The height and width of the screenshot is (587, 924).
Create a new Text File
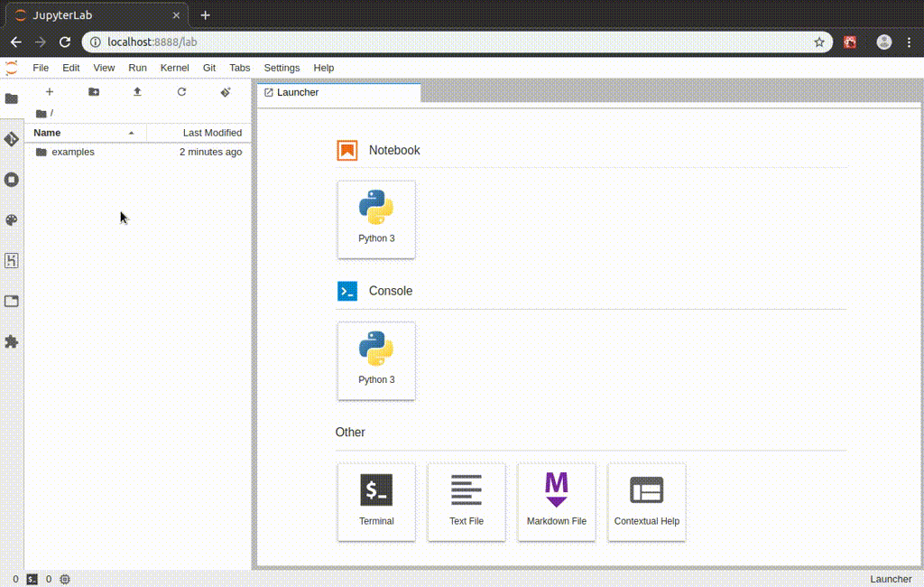coord(467,502)
